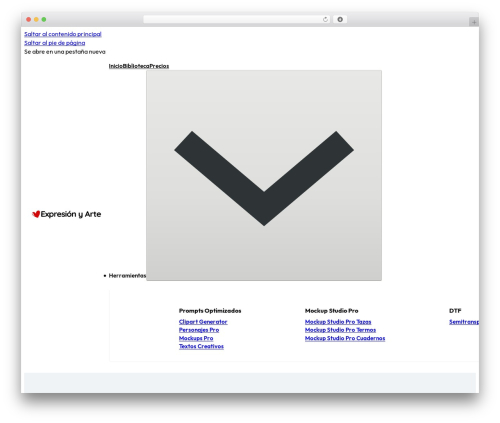This screenshot has height=423, width=500.
Task: Follow 'Saltar al pie de página' link
Action: click(x=55, y=43)
